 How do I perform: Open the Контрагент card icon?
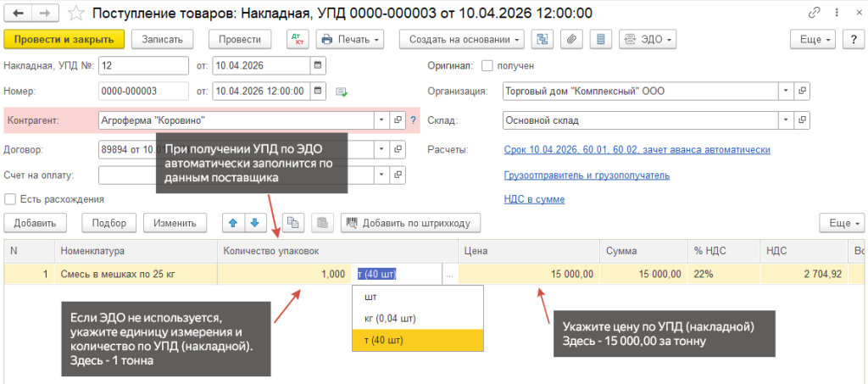tap(397, 120)
